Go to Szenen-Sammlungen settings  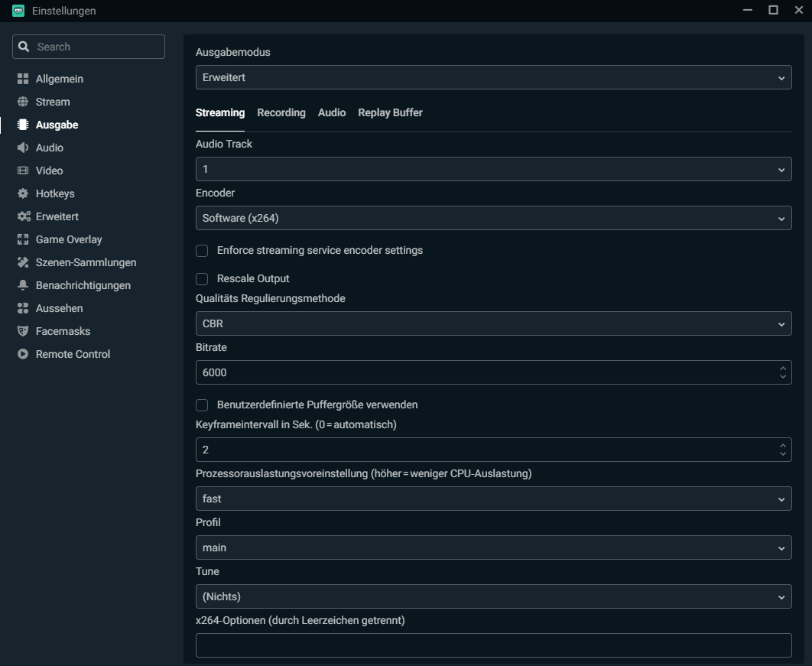(86, 262)
